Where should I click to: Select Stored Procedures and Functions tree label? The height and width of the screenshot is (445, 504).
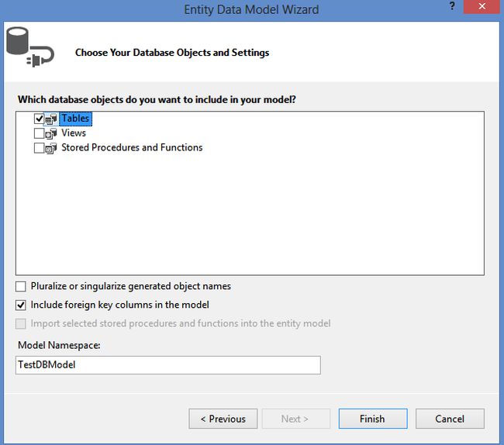pyautogui.click(x=132, y=147)
